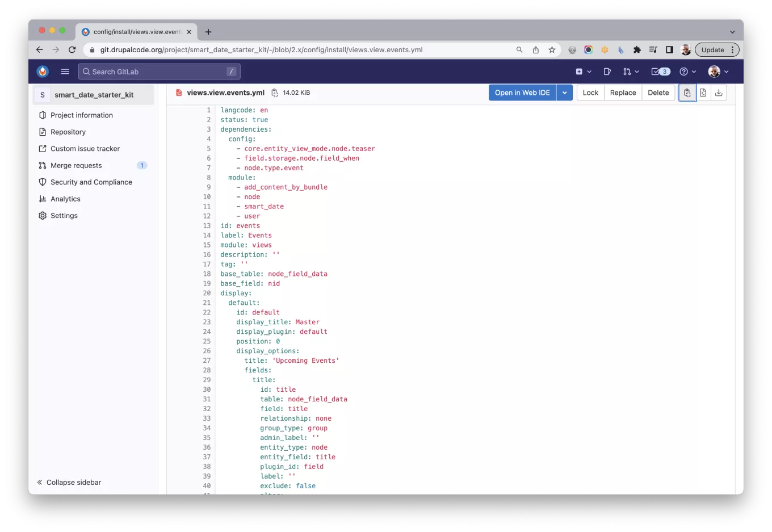
Task: Open raw file view icon
Action: [x=703, y=93]
